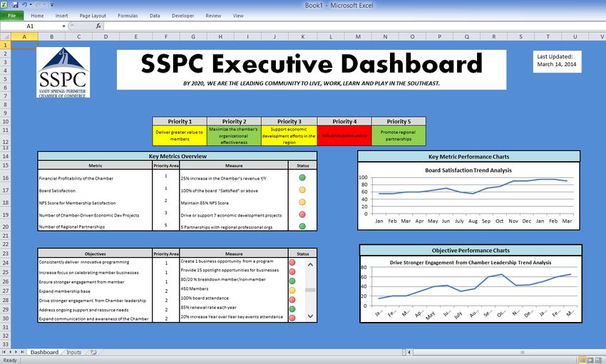Click the Last Updated March 14, 2014 box
The height and width of the screenshot is (364, 606).
(557, 61)
